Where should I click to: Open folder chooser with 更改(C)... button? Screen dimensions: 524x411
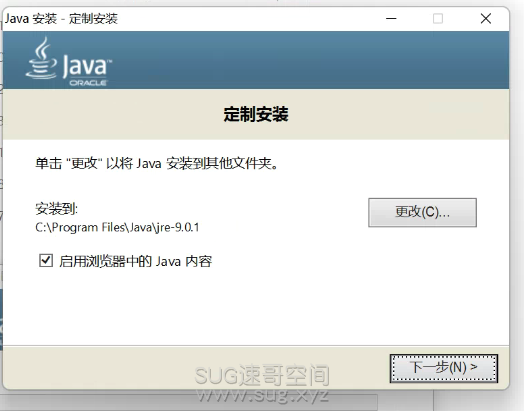422,213
